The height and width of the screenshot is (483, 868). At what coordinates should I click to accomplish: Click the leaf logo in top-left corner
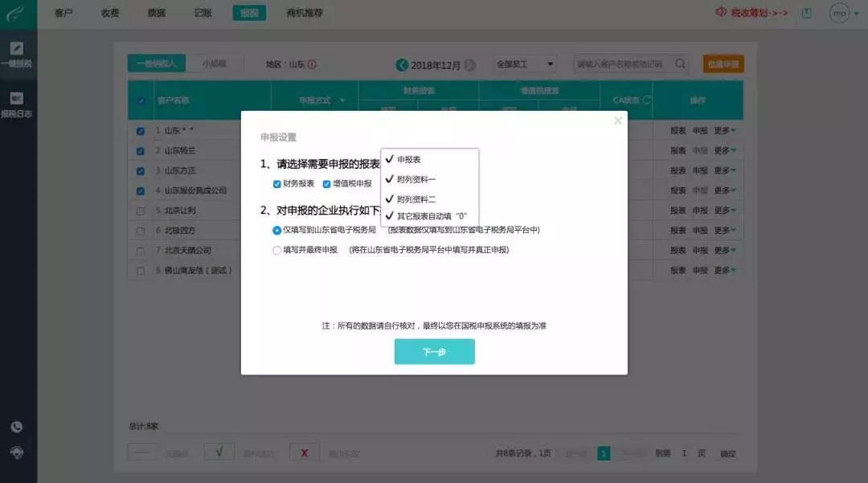(18, 11)
